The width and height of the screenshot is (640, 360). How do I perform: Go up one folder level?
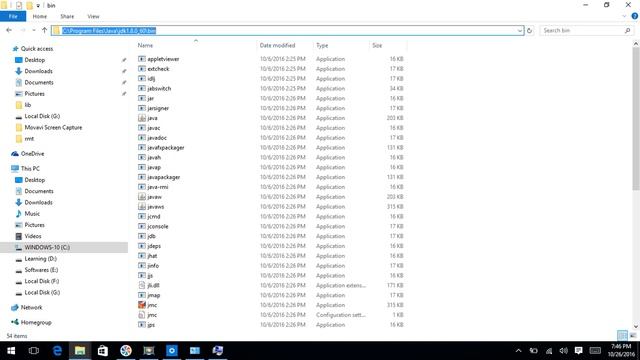pyautogui.click(x=44, y=31)
